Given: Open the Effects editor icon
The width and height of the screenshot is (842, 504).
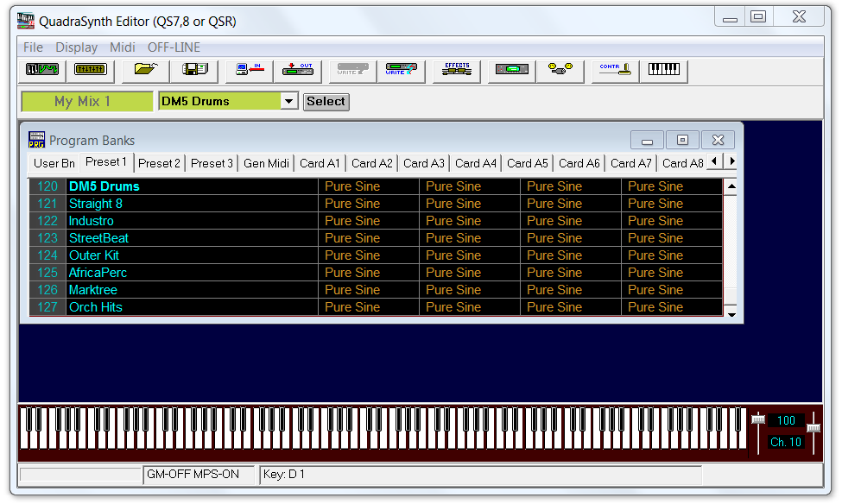Looking at the screenshot, I should pyautogui.click(x=456, y=70).
